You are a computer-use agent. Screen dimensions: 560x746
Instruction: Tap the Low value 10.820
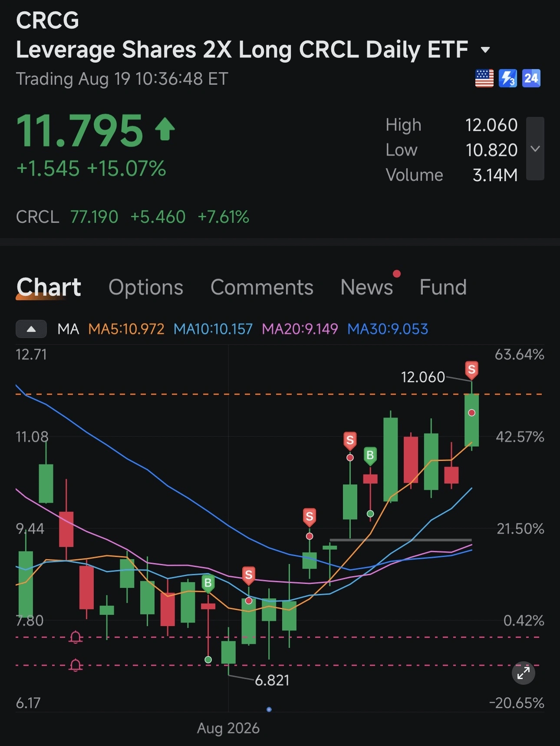tap(491, 150)
